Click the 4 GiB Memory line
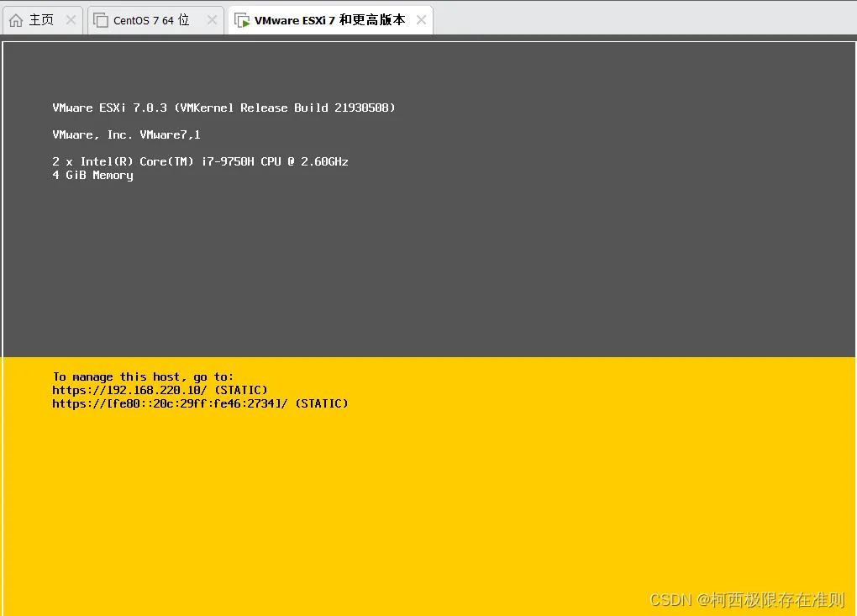The image size is (857, 616). pyautogui.click(x=93, y=175)
